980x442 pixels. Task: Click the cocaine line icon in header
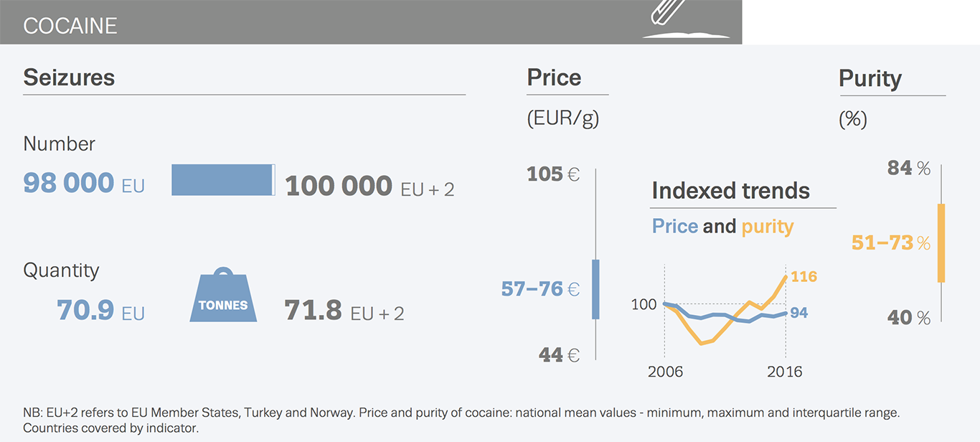pyautogui.click(x=685, y=20)
